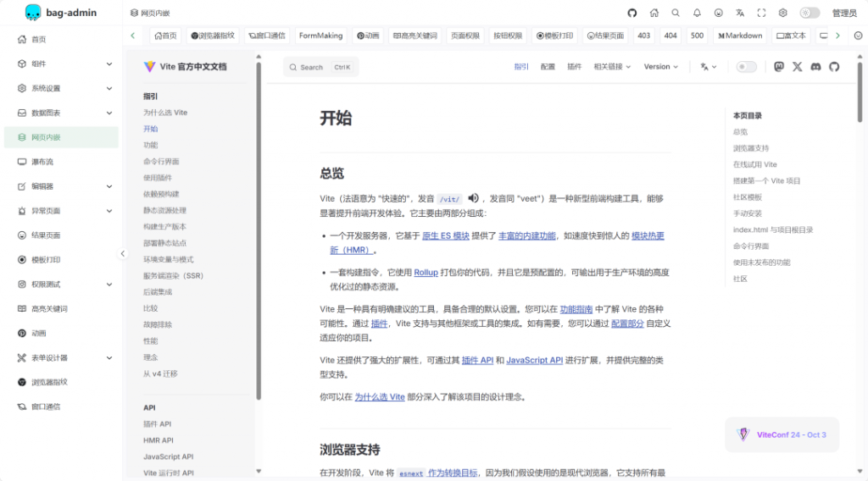Open the 为什么选 Vite link in article

point(380,396)
